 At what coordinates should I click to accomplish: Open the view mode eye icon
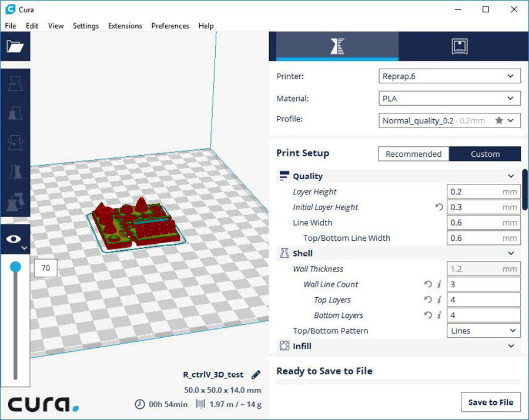[14, 239]
